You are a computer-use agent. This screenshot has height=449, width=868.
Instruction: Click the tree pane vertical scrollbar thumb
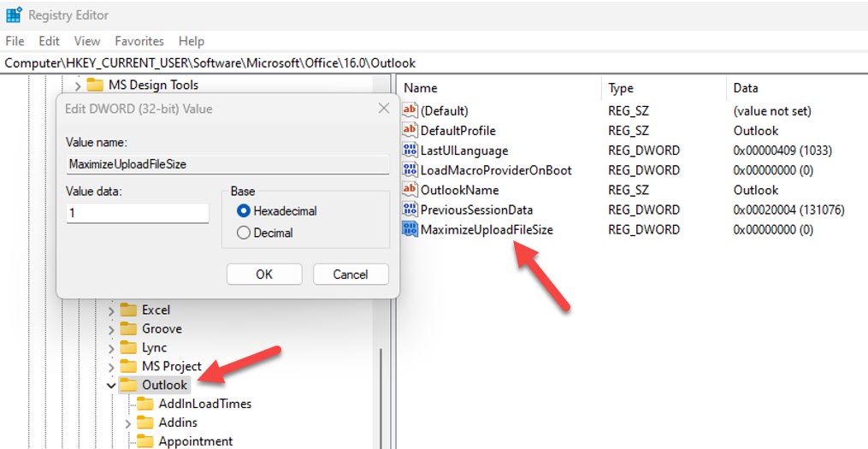[x=381, y=399]
